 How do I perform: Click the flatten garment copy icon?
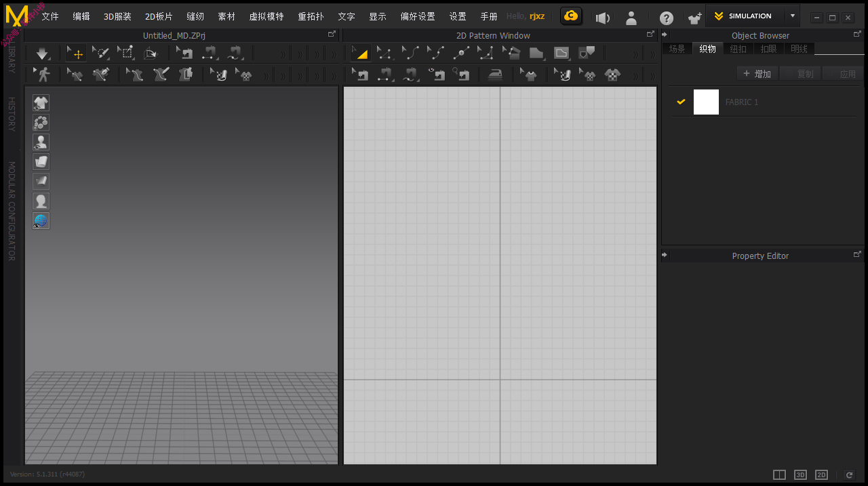185,75
